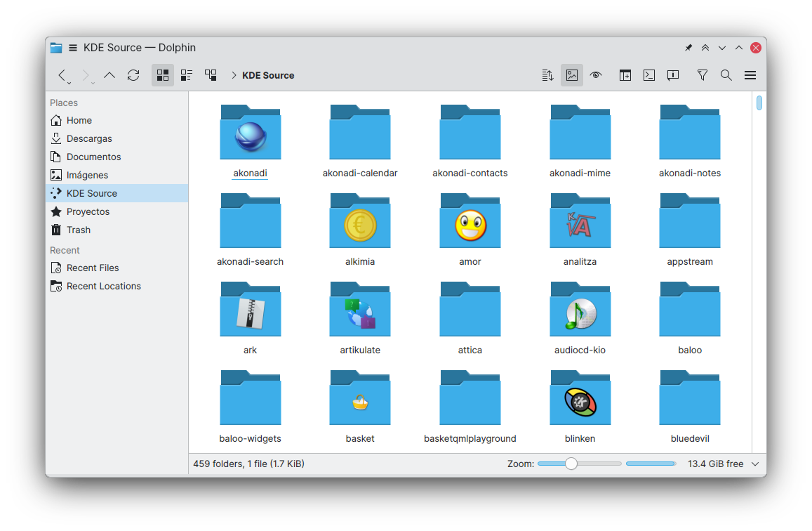Click the zoom slider handle

pos(571,464)
